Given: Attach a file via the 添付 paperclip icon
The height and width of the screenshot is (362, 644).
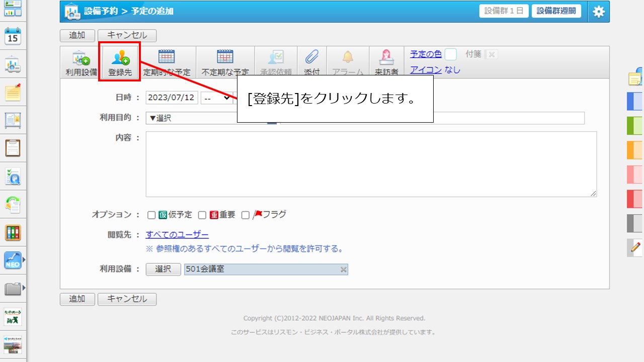Looking at the screenshot, I should point(312,60).
